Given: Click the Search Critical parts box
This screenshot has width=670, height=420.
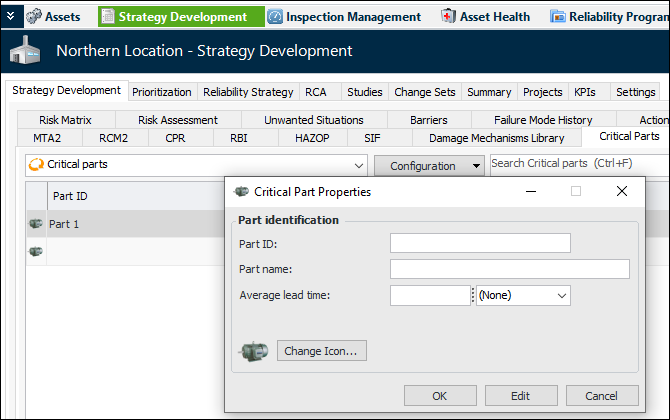Looking at the screenshot, I should pos(578,164).
